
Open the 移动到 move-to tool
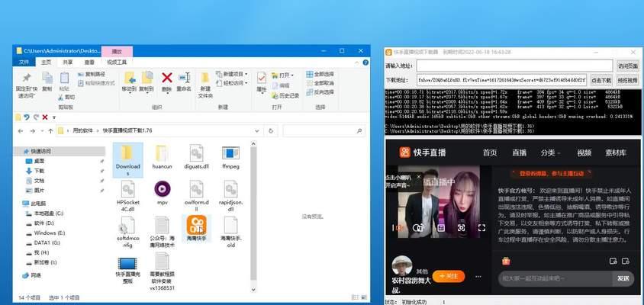130,82
